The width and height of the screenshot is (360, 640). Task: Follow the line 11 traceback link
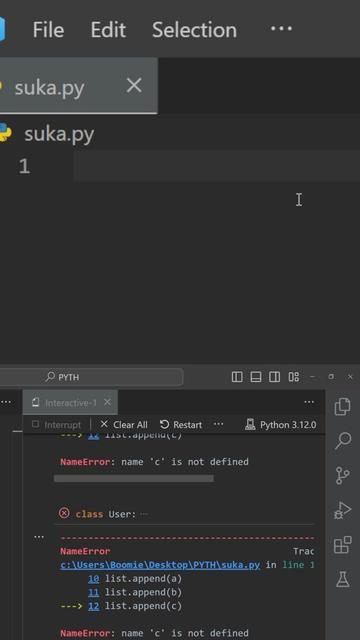click(x=93, y=592)
